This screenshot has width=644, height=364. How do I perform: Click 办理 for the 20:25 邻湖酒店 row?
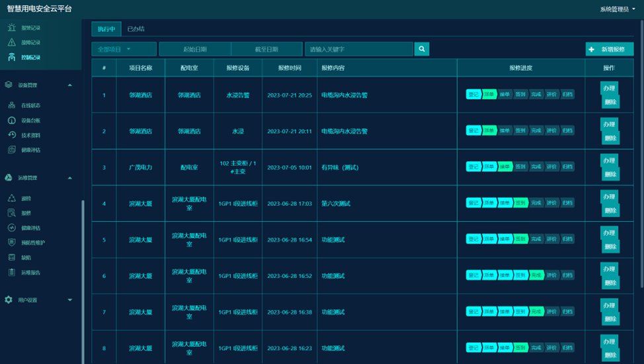[x=609, y=88]
